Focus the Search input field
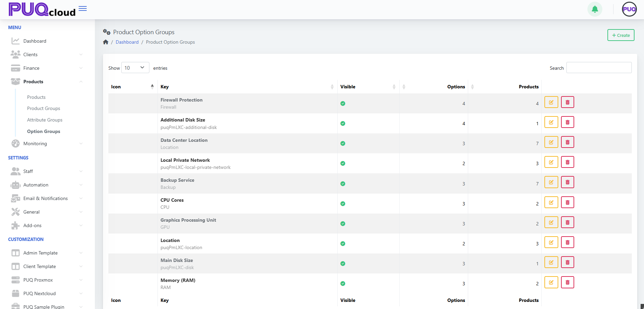 599,68
